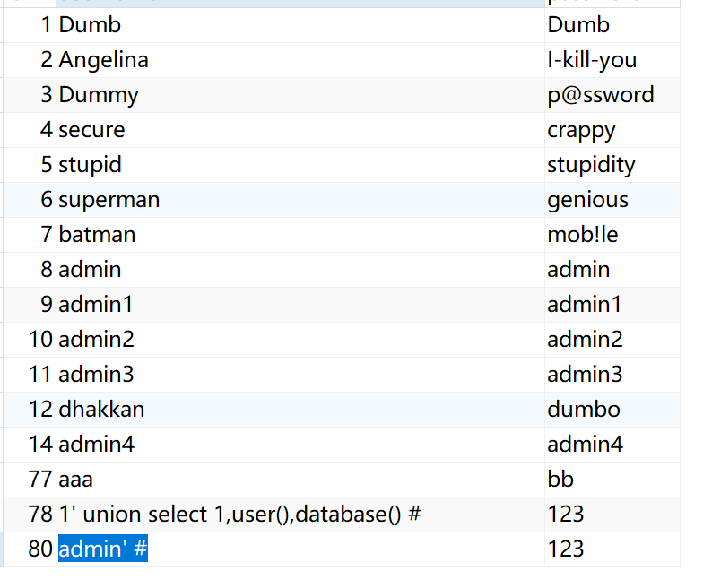Click the password cell "admin1" in row 9
The height and width of the screenshot is (588, 712).
pyautogui.click(x=612, y=305)
